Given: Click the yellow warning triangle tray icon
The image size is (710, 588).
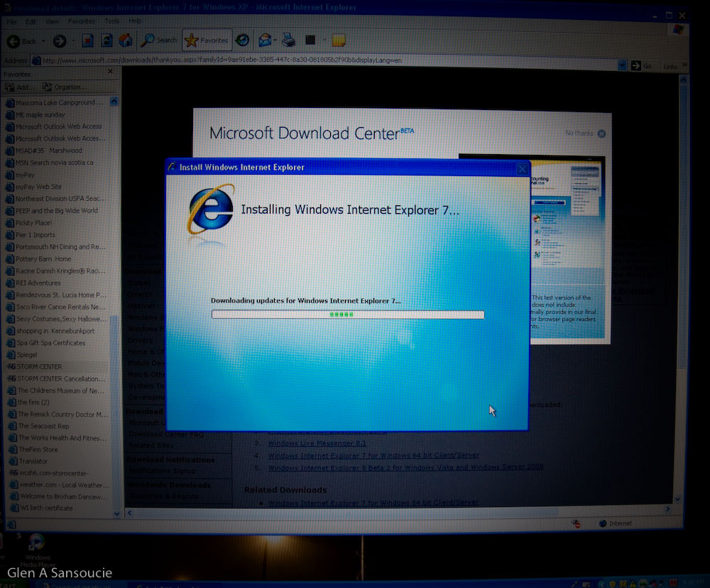Looking at the screenshot, I should (x=633, y=584).
